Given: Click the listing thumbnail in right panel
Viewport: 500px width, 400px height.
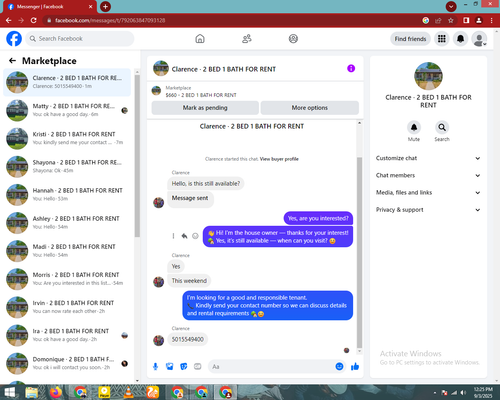Looking at the screenshot, I should [428, 76].
